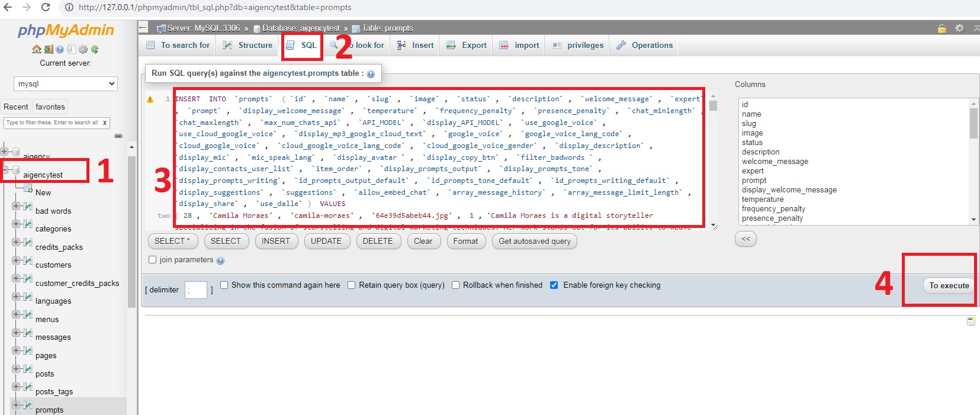Image resolution: width=980 pixels, height=415 pixels.
Task: Click the SQL editor vertical scrollbar
Action: pos(713,160)
